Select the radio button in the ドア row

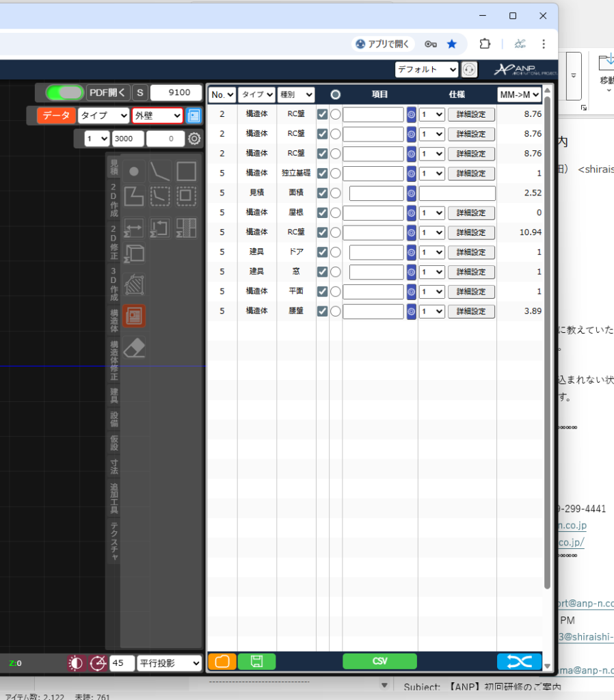[x=335, y=252]
